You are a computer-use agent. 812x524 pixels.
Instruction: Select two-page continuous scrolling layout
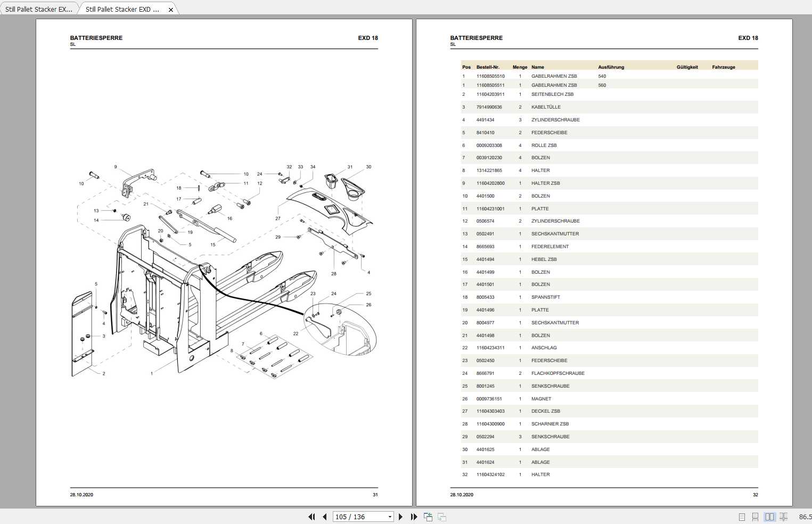click(783, 517)
